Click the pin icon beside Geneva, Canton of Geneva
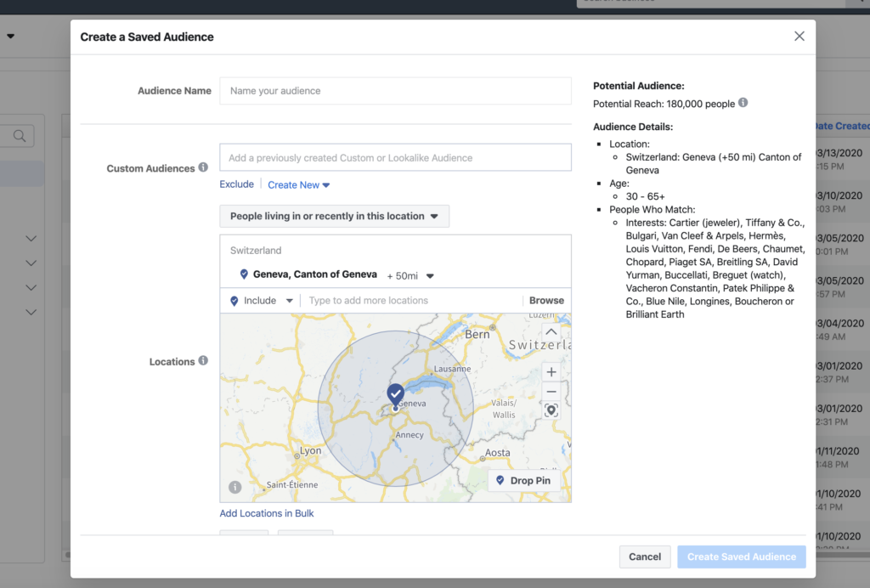 coord(244,274)
